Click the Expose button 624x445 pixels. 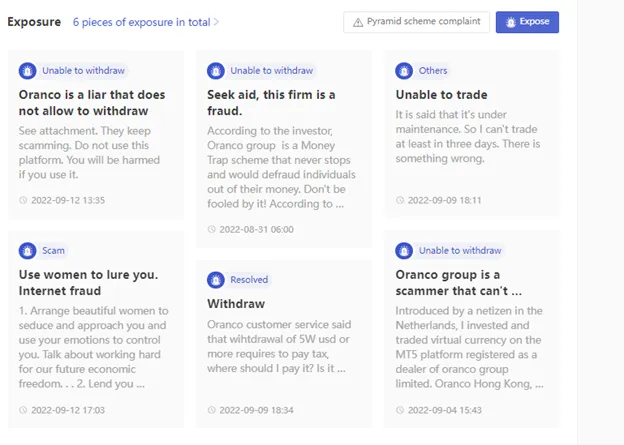click(527, 22)
